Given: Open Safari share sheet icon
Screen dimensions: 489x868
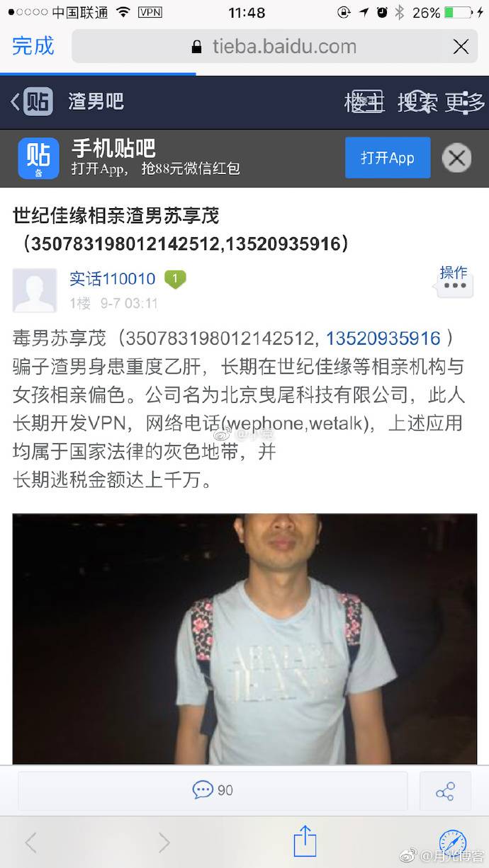Looking at the screenshot, I should click(305, 841).
